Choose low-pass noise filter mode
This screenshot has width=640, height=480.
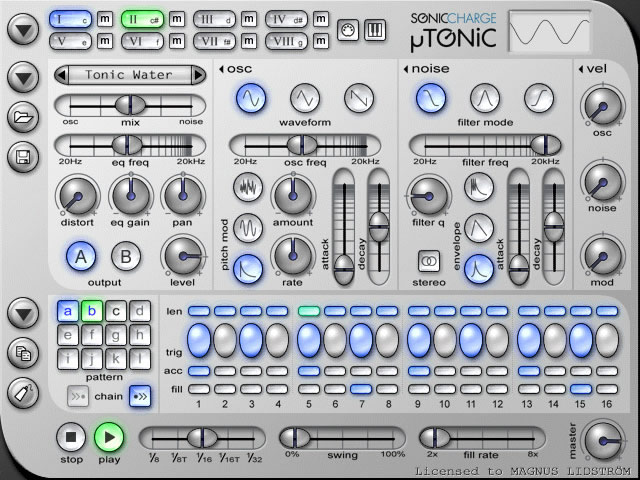click(x=431, y=98)
